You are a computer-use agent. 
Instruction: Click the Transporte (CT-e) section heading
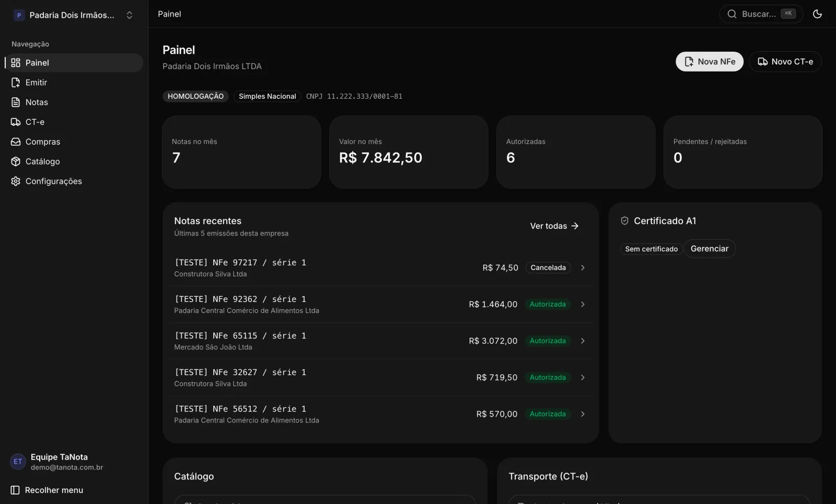pos(548,476)
